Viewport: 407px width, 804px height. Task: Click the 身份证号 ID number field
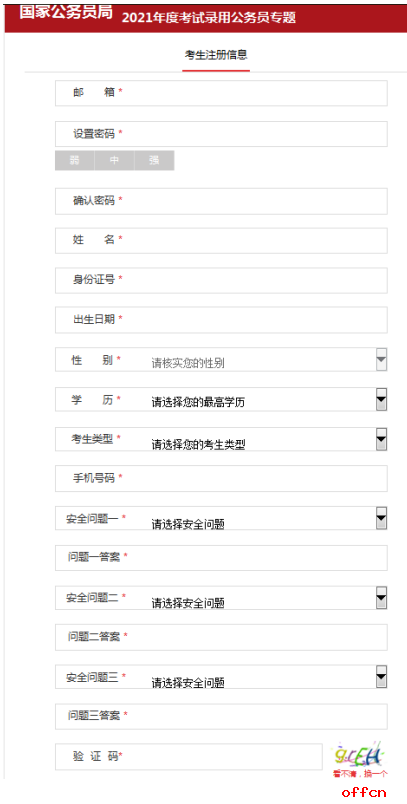pos(221,280)
